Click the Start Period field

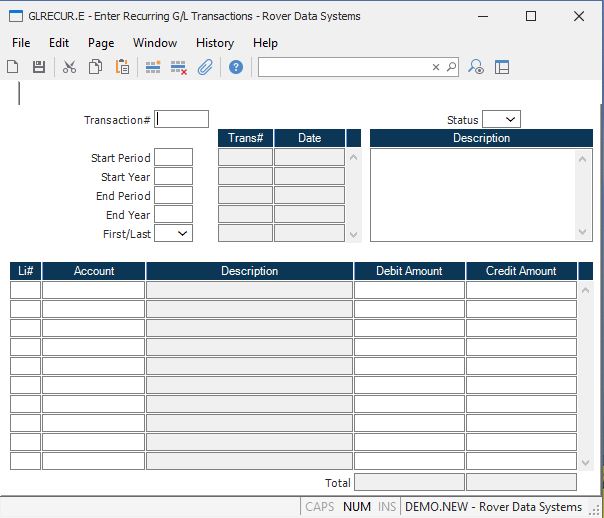click(x=173, y=157)
